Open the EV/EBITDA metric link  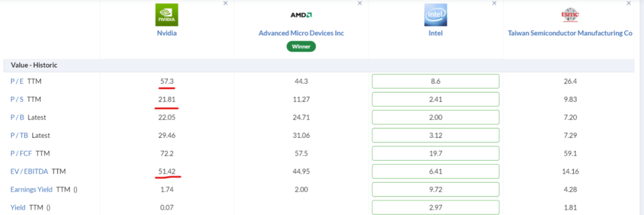point(29,171)
